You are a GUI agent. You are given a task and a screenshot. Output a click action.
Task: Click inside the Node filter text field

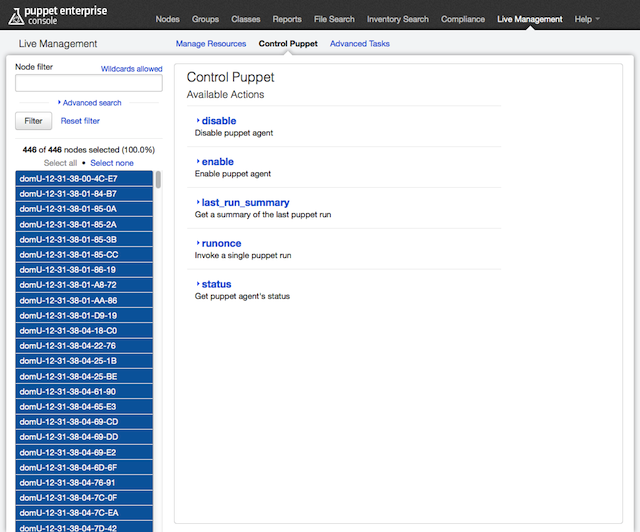click(x=88, y=84)
